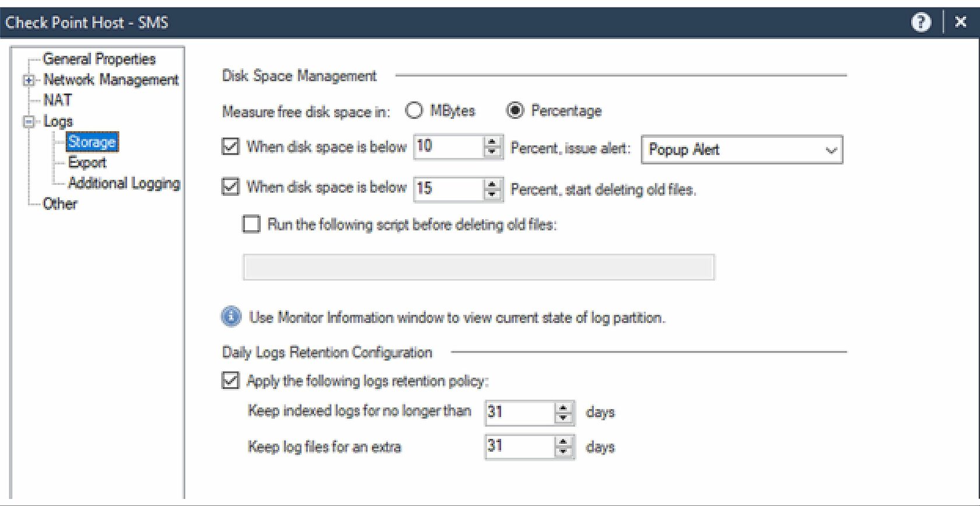This screenshot has height=506, width=980.
Task: Expand the Network Management tree node
Action: 29,80
